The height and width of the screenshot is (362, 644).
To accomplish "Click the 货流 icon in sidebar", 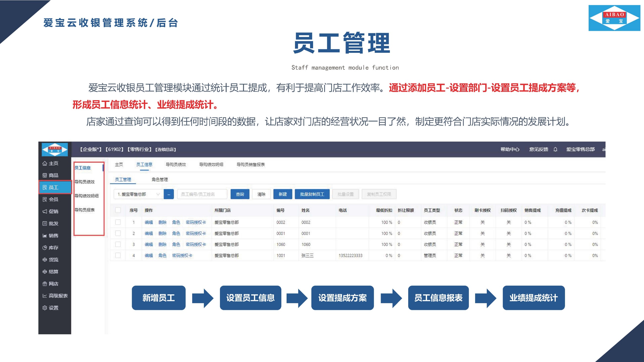I will pos(45,260).
